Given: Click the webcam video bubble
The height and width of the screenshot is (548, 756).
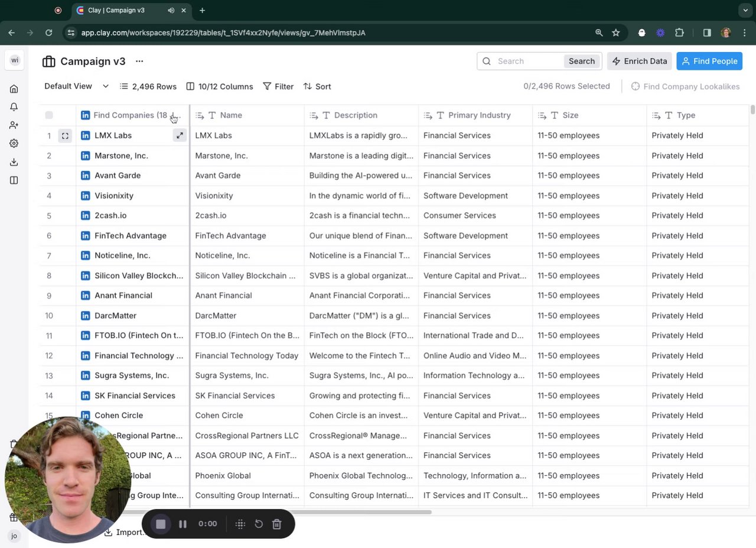Looking at the screenshot, I should [x=68, y=479].
